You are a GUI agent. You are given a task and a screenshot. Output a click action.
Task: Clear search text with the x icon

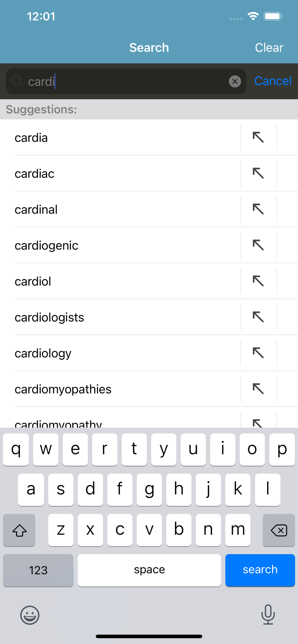point(235,81)
